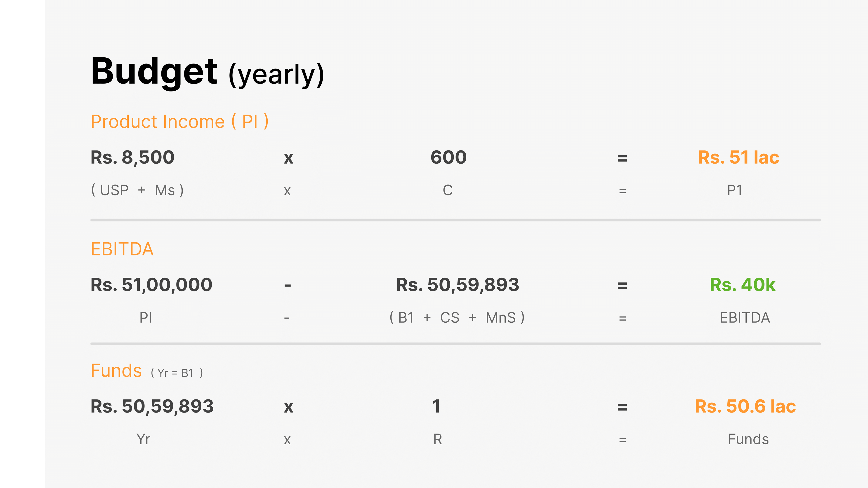Select the orange "Funds" section heading

[x=116, y=371]
